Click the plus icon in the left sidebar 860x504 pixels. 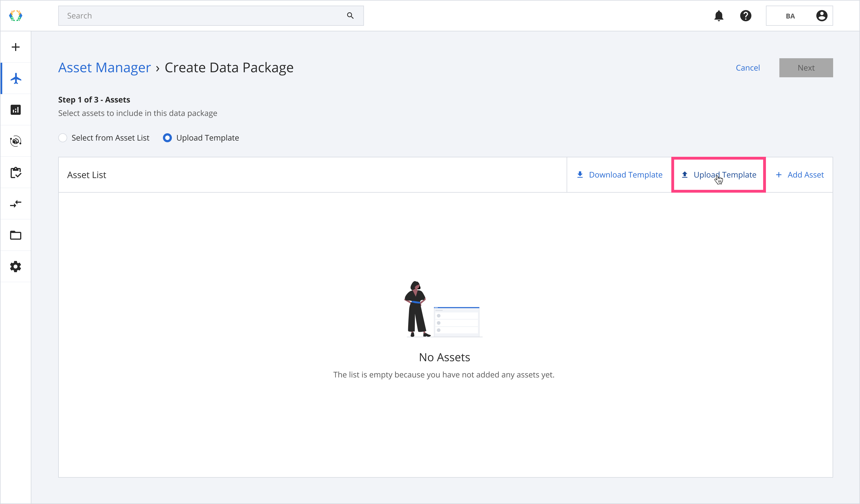[x=16, y=47]
